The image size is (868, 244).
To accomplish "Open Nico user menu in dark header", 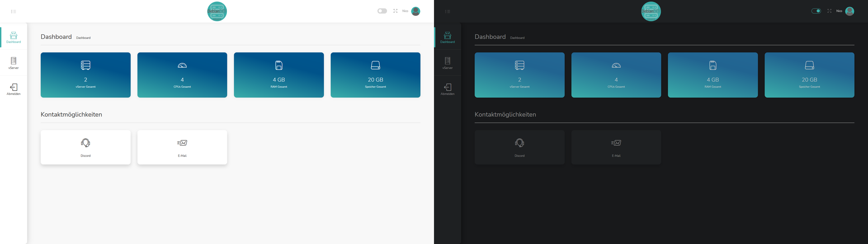I will [839, 11].
